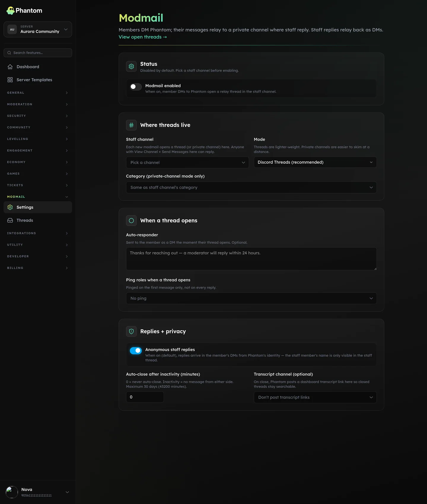Click the Modmail page heading
The height and width of the screenshot is (504, 427).
click(x=141, y=18)
